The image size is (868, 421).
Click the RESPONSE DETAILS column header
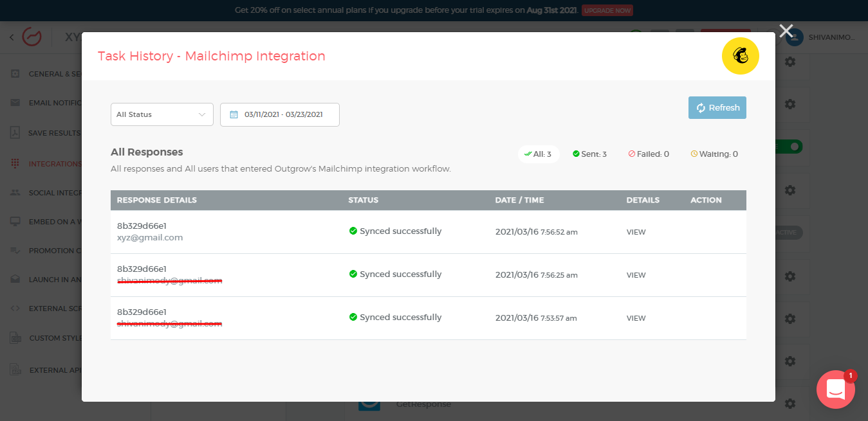coord(157,200)
